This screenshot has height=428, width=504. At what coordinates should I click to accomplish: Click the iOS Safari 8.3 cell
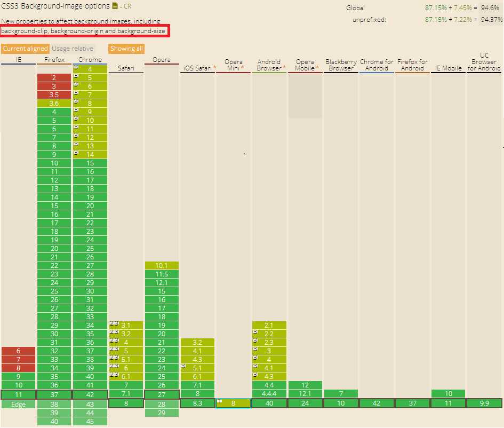[198, 403]
